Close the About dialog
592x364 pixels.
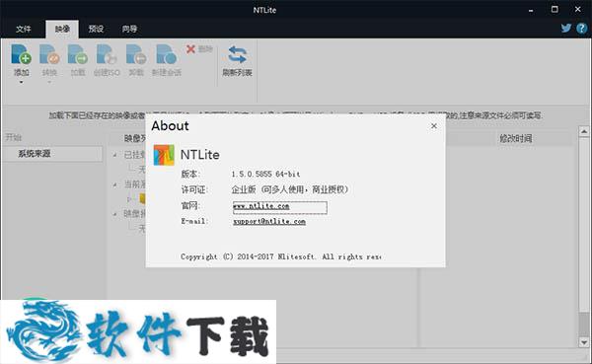coord(434,125)
